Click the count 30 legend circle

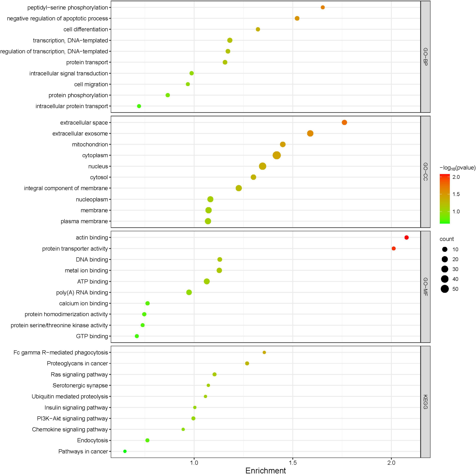[x=445, y=269]
